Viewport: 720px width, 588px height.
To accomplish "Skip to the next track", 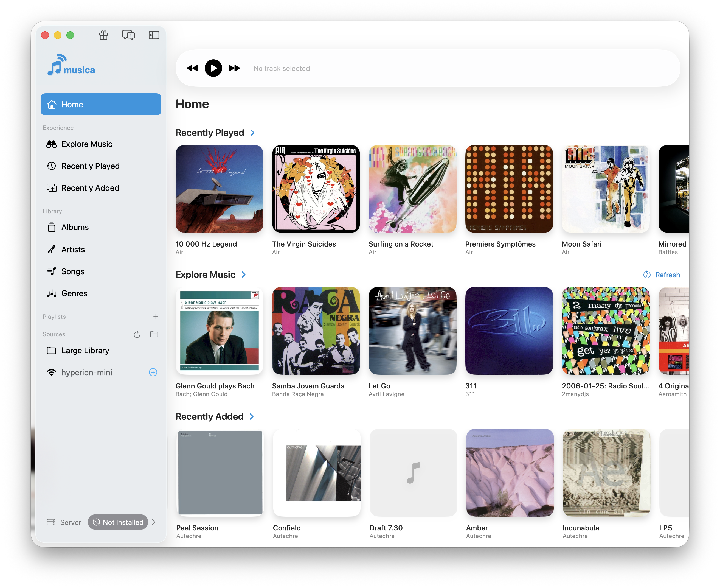I will tap(234, 68).
